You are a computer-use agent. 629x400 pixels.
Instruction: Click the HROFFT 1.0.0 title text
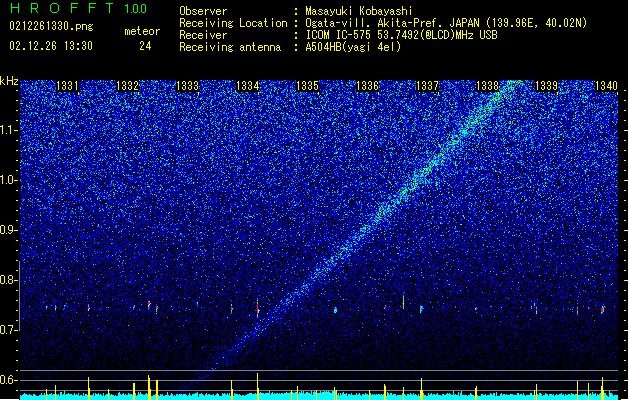79,8
